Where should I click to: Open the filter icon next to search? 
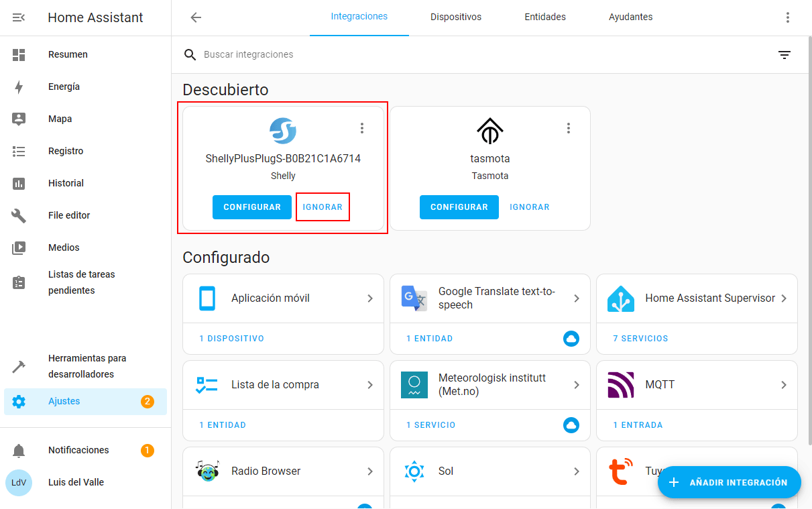784,55
